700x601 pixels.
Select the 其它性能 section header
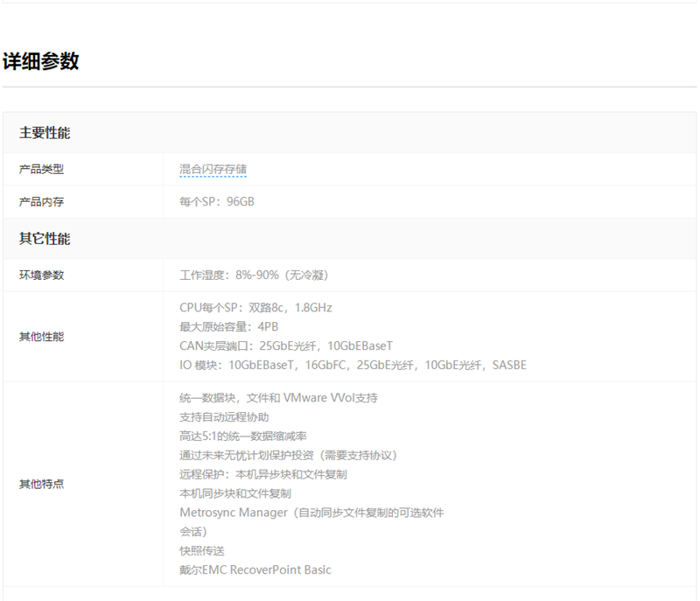45,239
